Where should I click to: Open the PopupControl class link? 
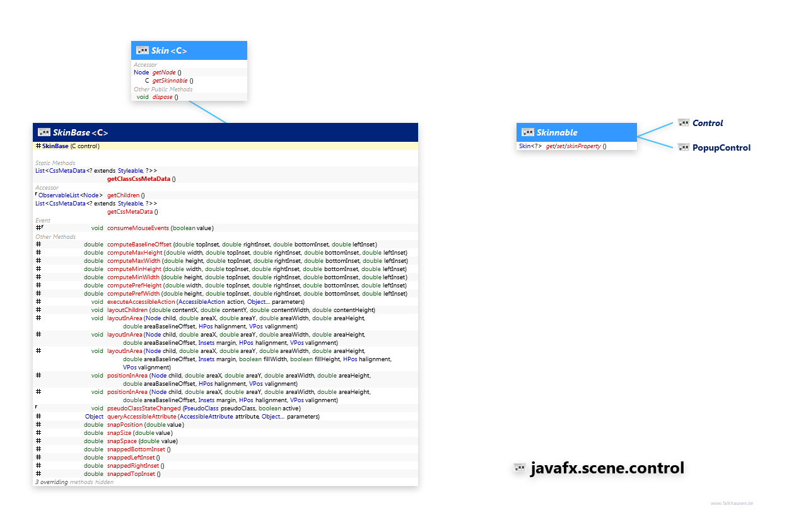pyautogui.click(x=722, y=147)
